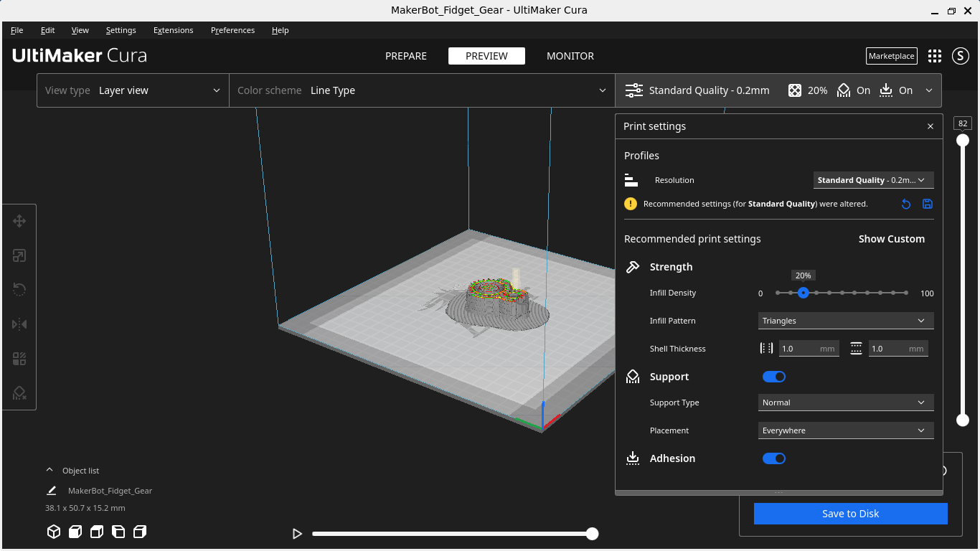Viewport: 980px width, 551px height.
Task: Activate the Support Blocker tool
Action: coord(19,393)
